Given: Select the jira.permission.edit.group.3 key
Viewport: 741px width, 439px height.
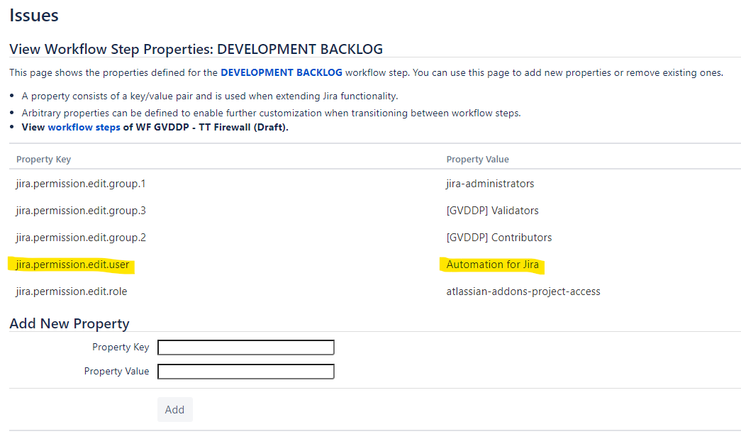Looking at the screenshot, I should coord(81,210).
